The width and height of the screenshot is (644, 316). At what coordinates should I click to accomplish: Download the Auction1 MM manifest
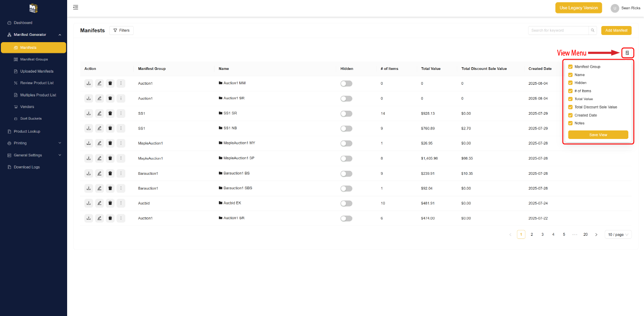tap(89, 83)
